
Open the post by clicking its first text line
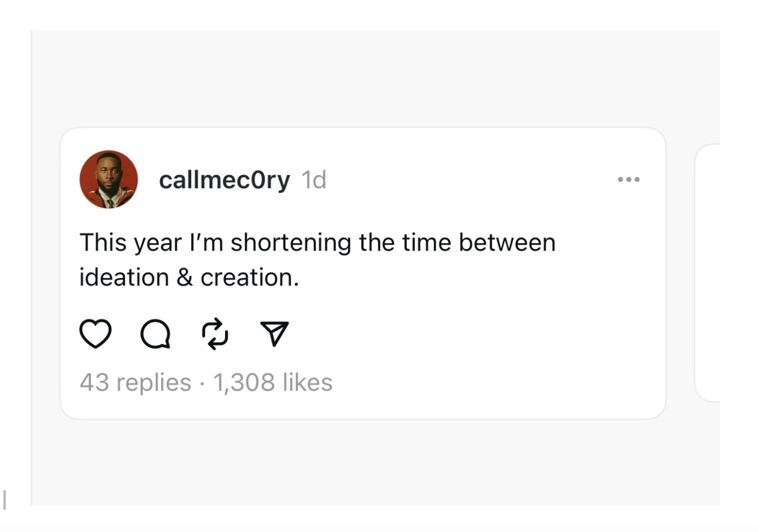pyautogui.click(x=317, y=243)
